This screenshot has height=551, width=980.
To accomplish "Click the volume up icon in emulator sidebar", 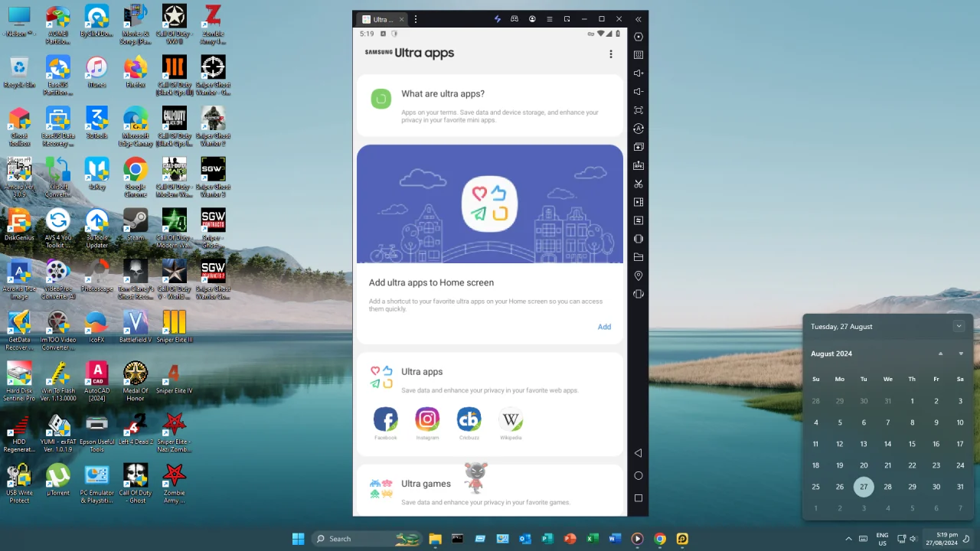I will (639, 73).
